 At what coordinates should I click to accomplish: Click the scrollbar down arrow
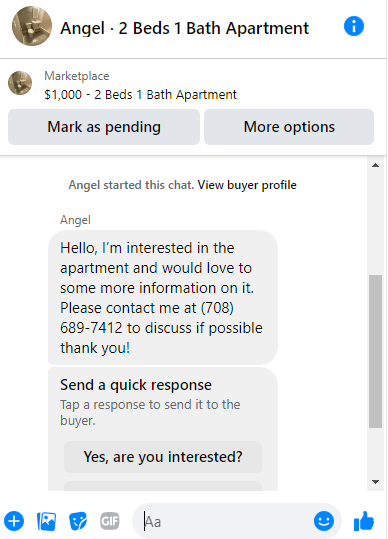coord(375,482)
